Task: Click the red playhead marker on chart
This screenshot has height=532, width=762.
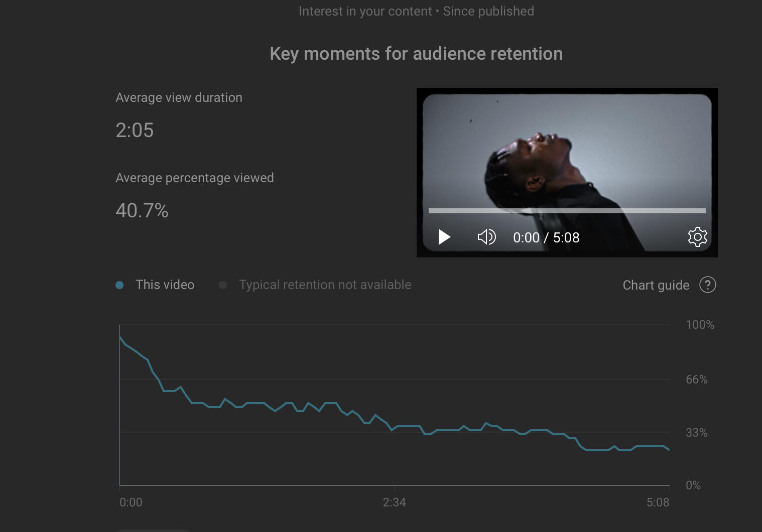Action: click(119, 402)
